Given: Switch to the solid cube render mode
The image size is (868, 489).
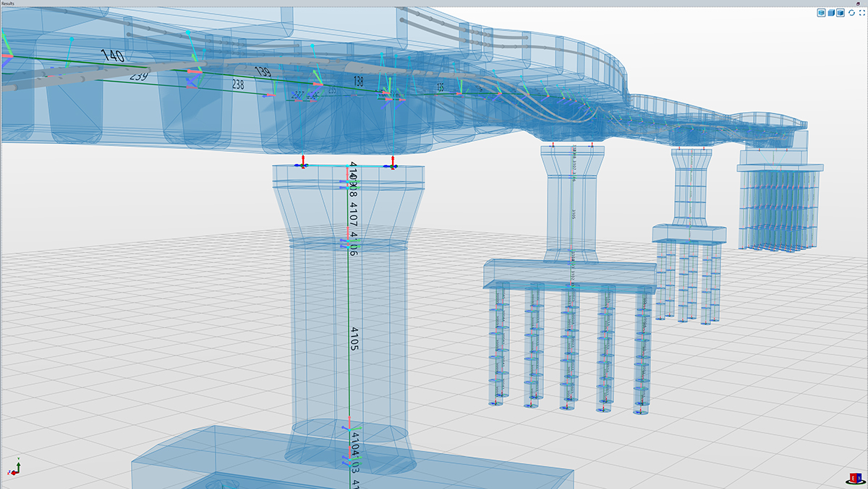Looking at the screenshot, I should coord(831,12).
